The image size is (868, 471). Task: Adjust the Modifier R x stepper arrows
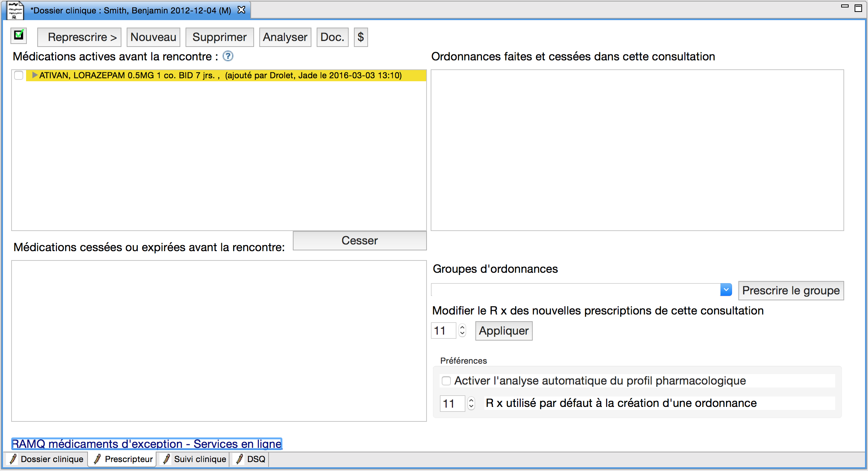click(x=462, y=331)
